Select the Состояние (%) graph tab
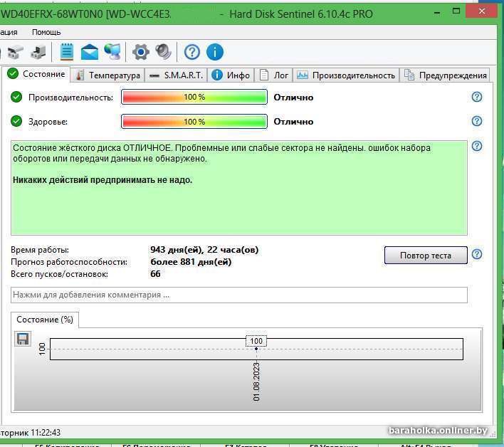 click(45, 320)
